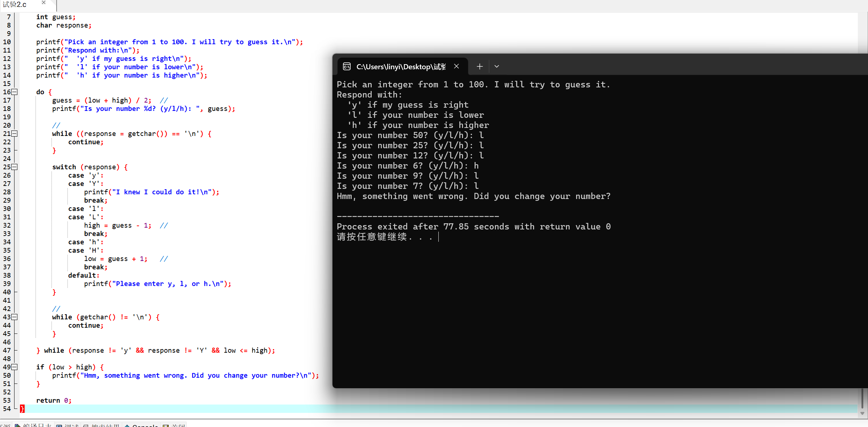Click line number 47 in the gutter
The width and height of the screenshot is (868, 427).
pos(7,351)
